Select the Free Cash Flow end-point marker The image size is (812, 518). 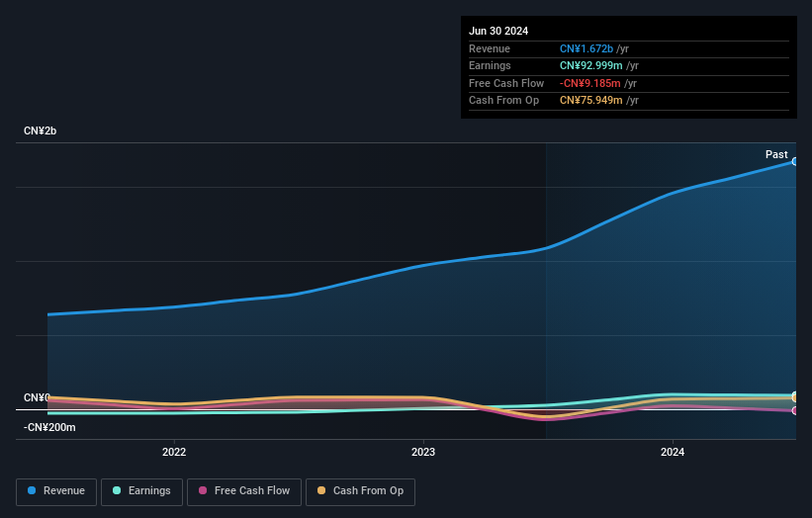(795, 411)
